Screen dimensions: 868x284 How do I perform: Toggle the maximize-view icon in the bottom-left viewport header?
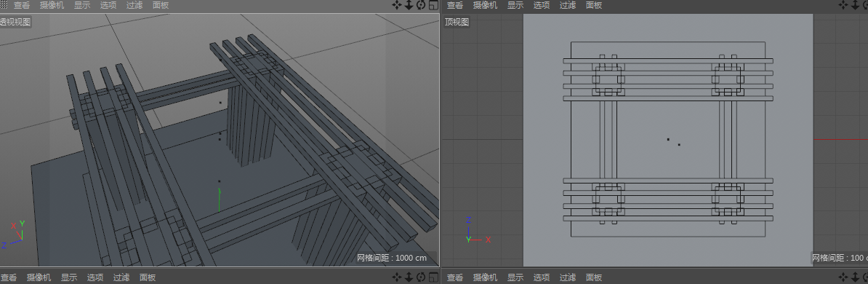click(x=433, y=277)
